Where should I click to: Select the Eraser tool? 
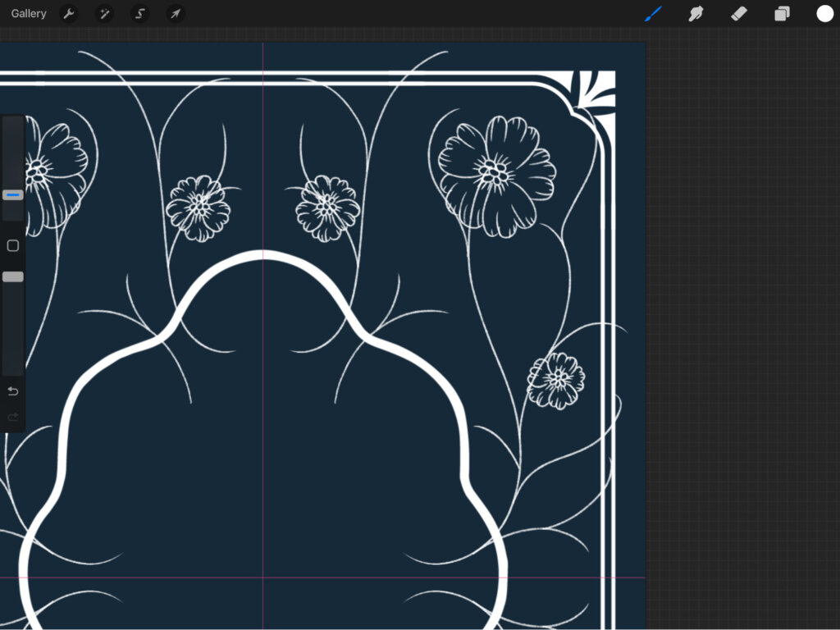[x=738, y=14]
